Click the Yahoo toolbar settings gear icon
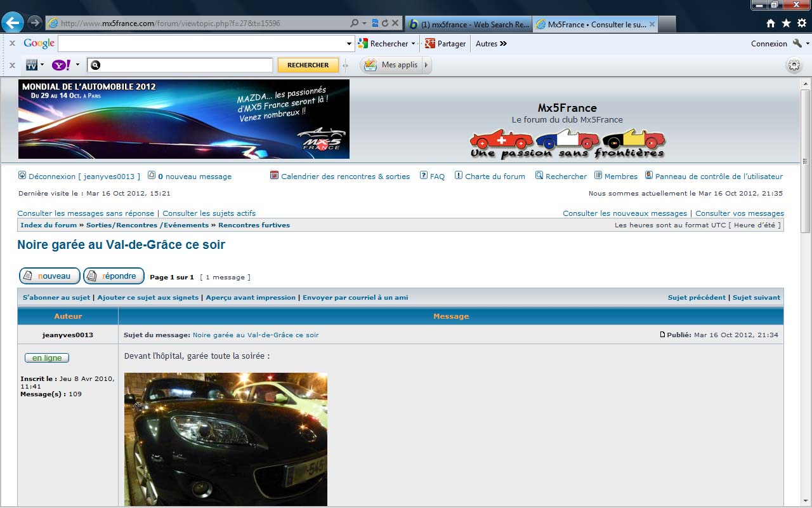This screenshot has width=812, height=508. (794, 65)
